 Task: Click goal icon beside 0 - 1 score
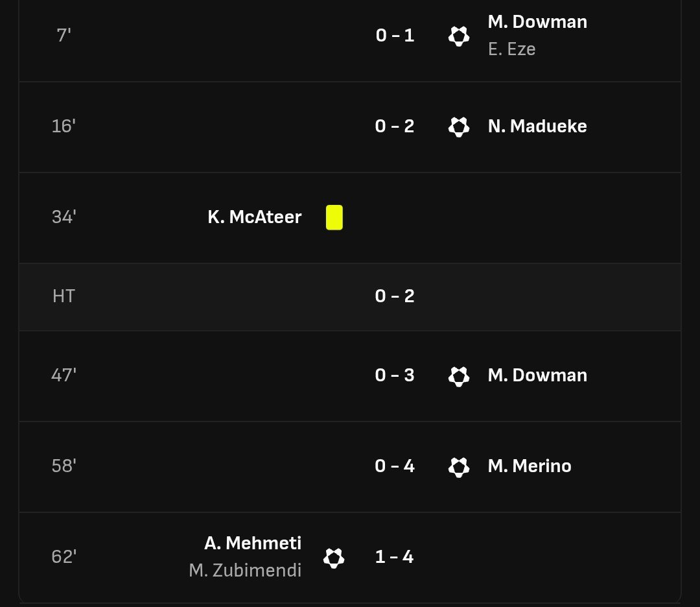click(x=458, y=36)
